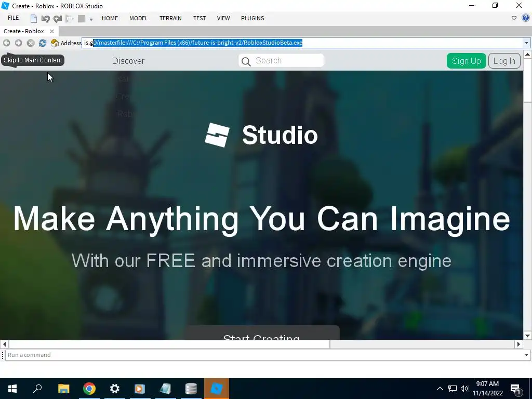Open the Windows Start menu
This screenshot has width=532, height=399.
pyautogui.click(x=12, y=389)
